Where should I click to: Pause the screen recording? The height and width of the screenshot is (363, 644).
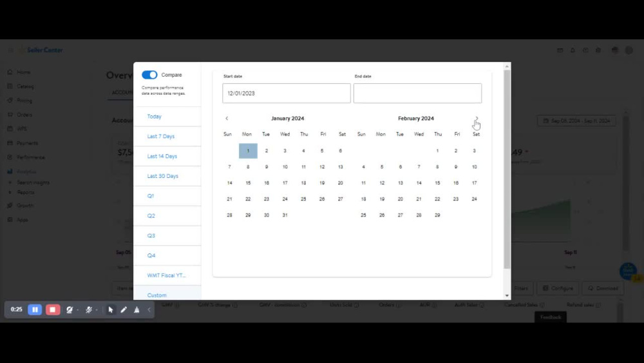coord(35,309)
